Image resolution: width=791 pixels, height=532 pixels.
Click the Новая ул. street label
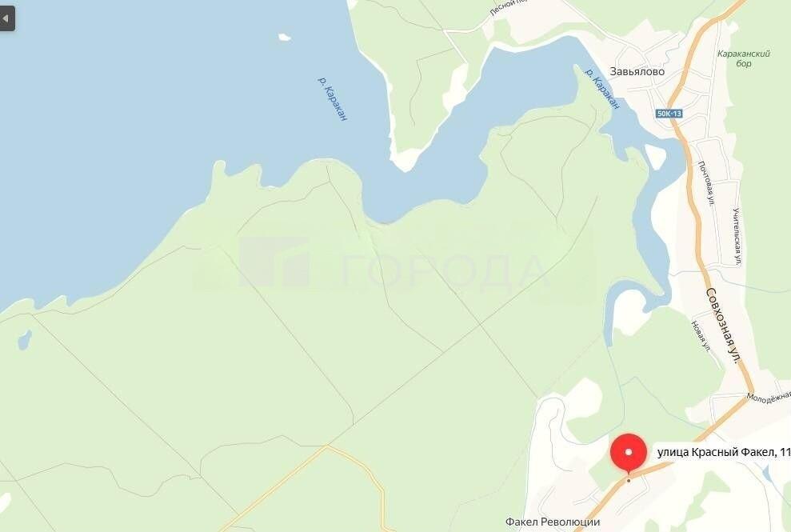click(x=701, y=336)
